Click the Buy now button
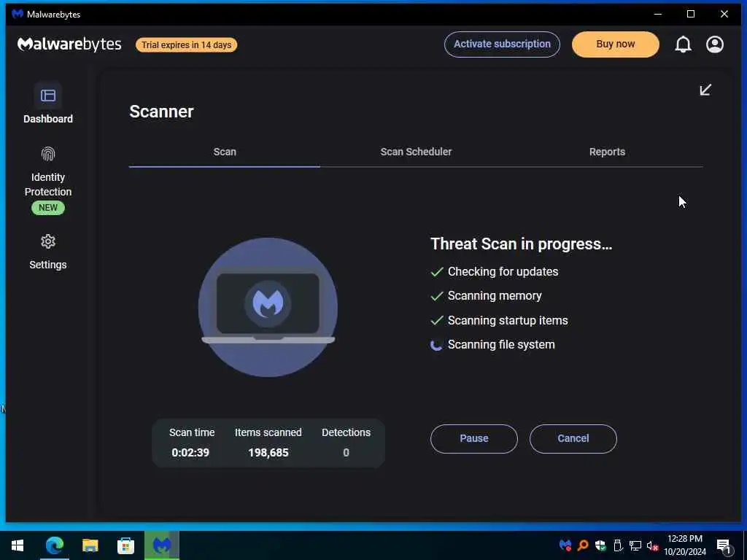747x560 pixels. tap(616, 44)
